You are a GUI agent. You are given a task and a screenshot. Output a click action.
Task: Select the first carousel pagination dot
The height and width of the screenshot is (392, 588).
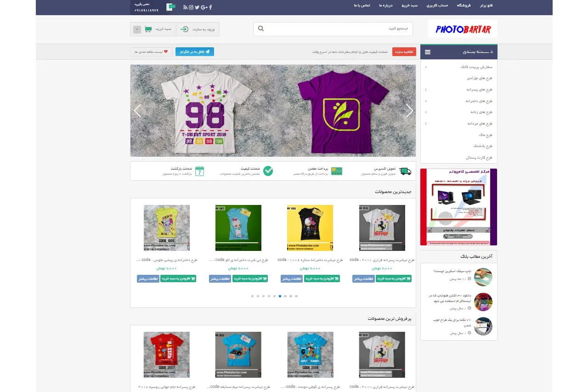point(252,296)
